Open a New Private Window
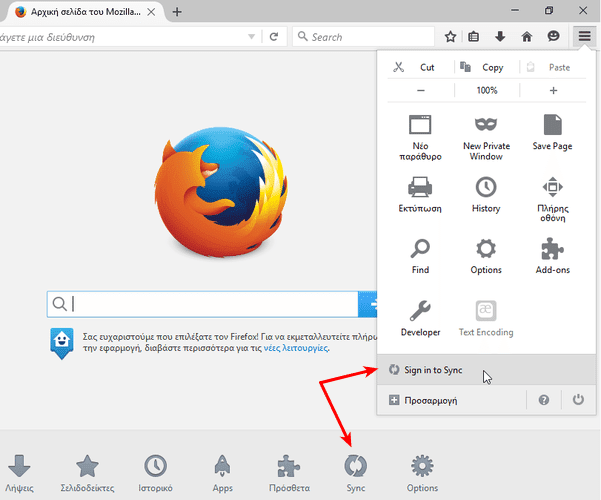Viewport: 601px width, 500px height. (x=486, y=137)
